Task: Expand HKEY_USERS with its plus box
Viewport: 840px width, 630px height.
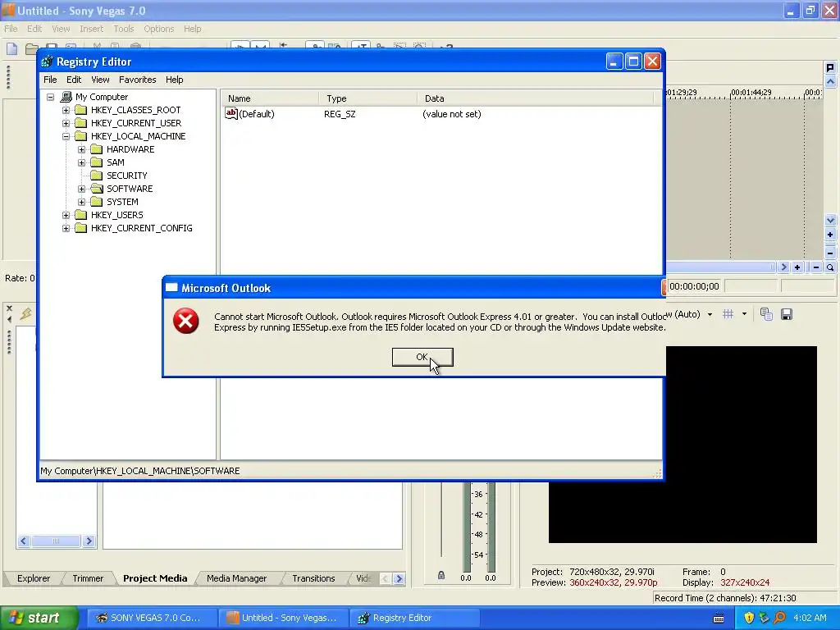Action: coord(66,216)
